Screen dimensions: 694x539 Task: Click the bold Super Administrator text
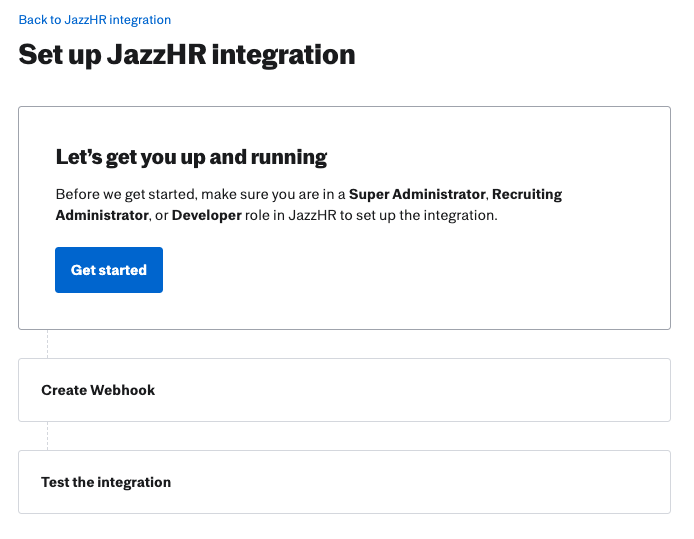pyautogui.click(x=417, y=194)
